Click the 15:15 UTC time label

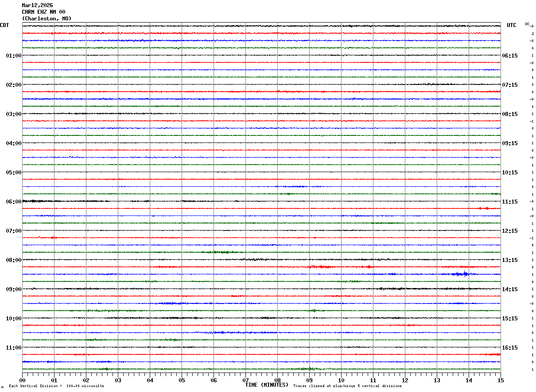pos(510,319)
